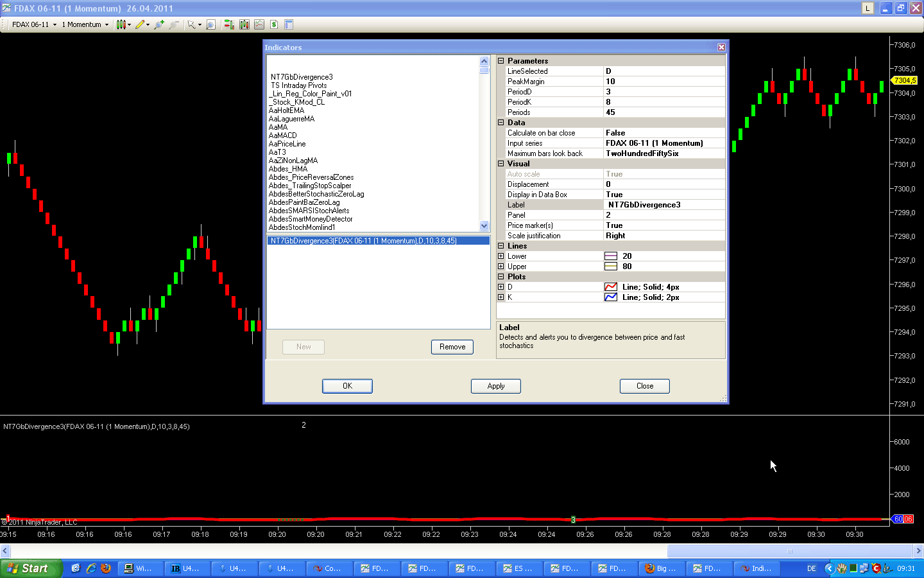The image size is (924, 578).
Task: Open the chart style candlestick icon
Action: (121, 24)
